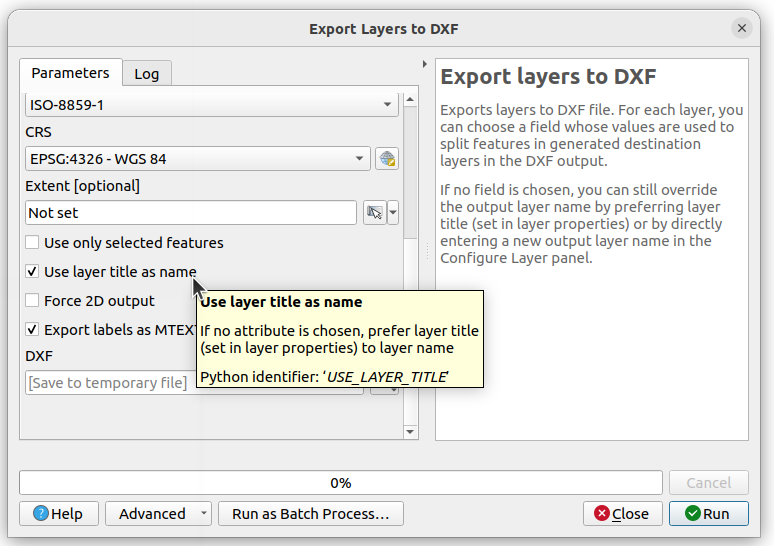The width and height of the screenshot is (774, 546).
Task: Collapse the help panel with the arrow
Action: pos(426,65)
